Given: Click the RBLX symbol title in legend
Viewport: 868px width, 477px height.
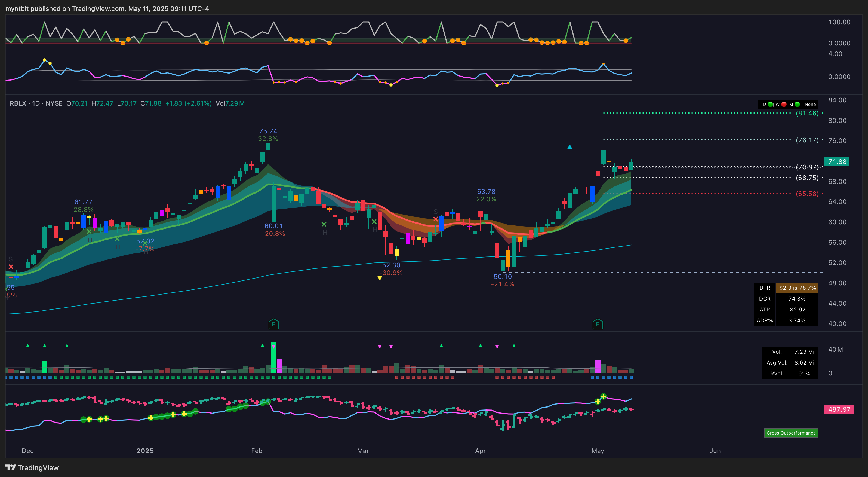Looking at the screenshot, I should click(18, 103).
